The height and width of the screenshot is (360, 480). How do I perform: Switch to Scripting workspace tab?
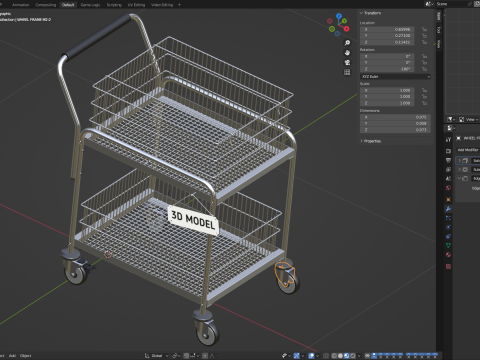coord(114,5)
